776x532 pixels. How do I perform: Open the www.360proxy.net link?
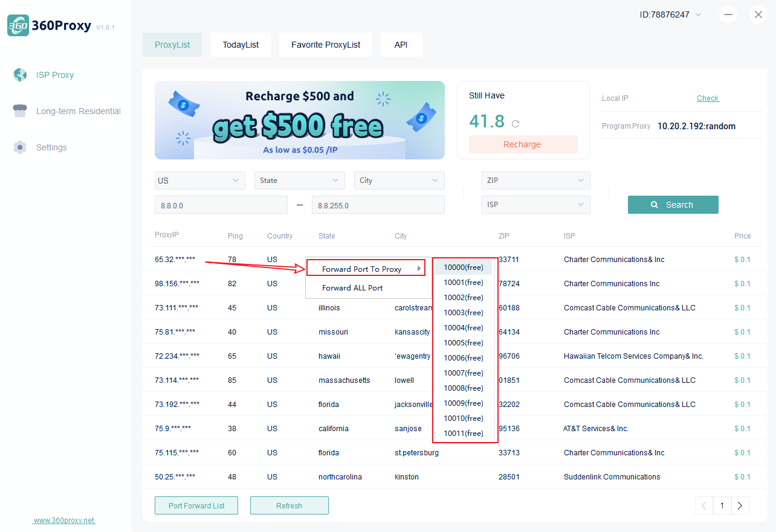tap(64, 521)
